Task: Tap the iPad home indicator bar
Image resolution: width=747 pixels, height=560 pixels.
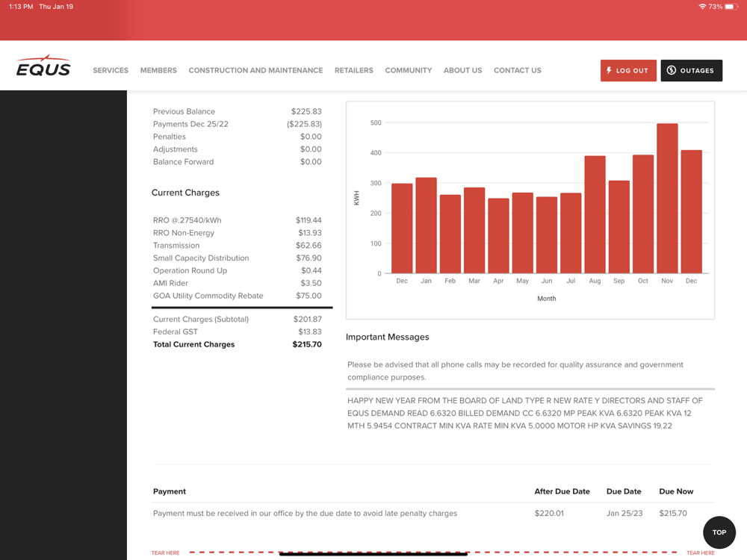Action: (373, 554)
